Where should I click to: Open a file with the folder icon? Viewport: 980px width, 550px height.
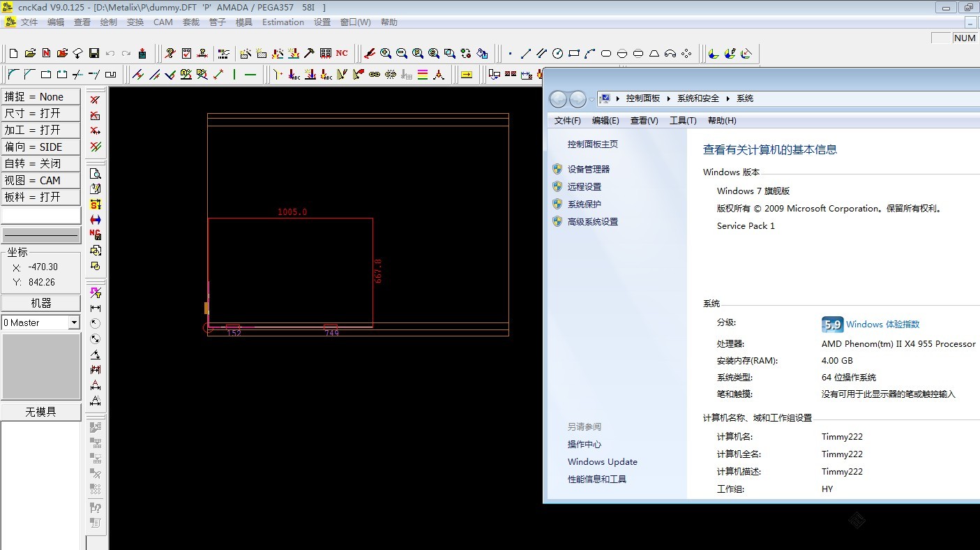pyautogui.click(x=30, y=53)
